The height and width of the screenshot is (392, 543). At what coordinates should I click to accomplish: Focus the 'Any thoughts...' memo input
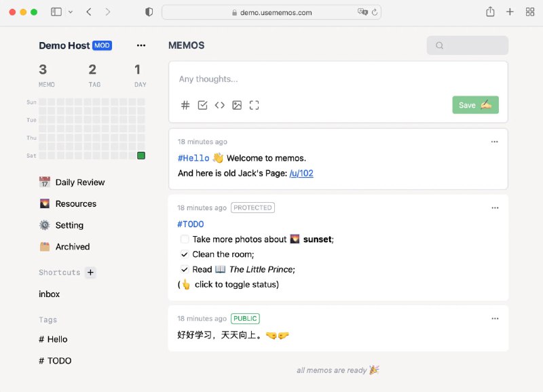[338, 79]
